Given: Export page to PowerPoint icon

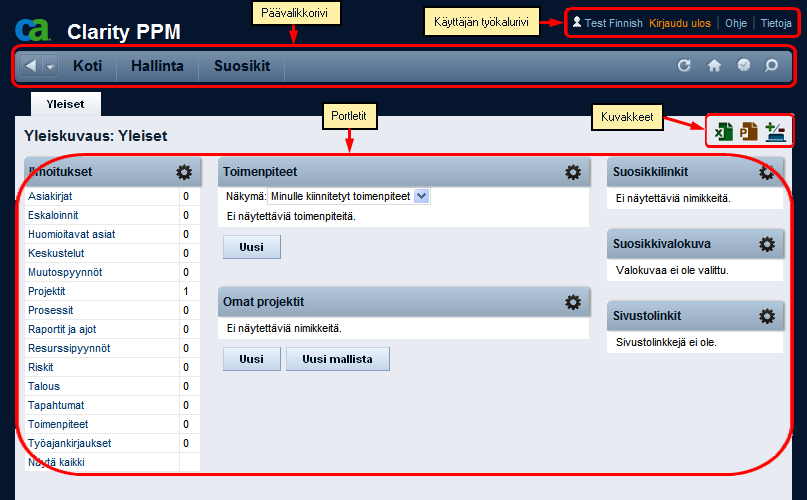Looking at the screenshot, I should tap(749, 131).
